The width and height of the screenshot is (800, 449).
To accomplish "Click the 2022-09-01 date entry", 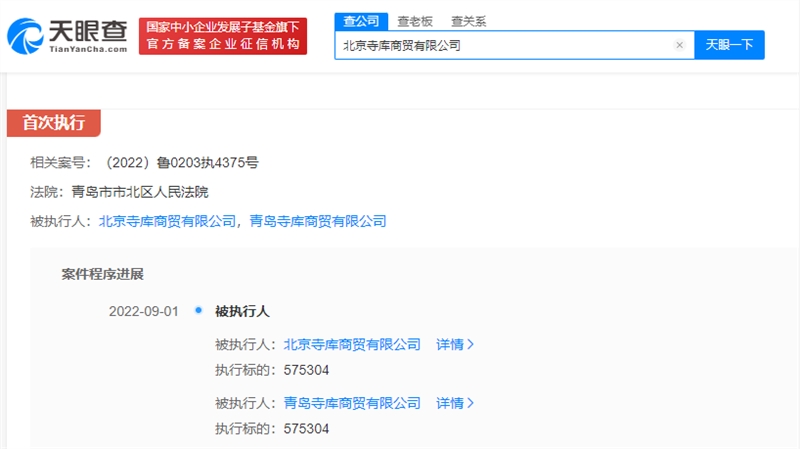I will pyautogui.click(x=143, y=311).
